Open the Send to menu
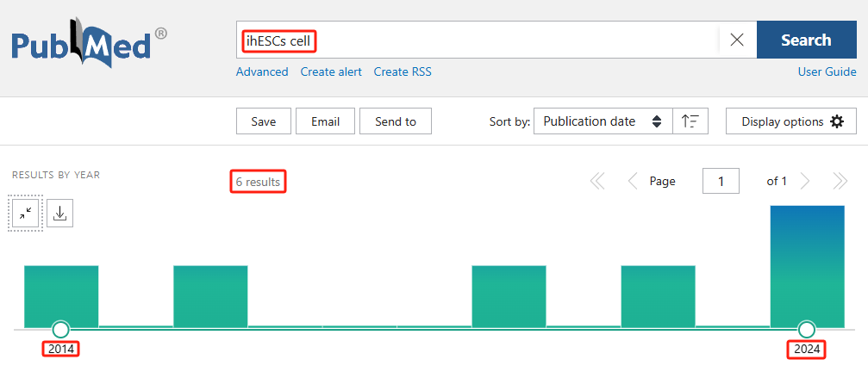 point(396,121)
